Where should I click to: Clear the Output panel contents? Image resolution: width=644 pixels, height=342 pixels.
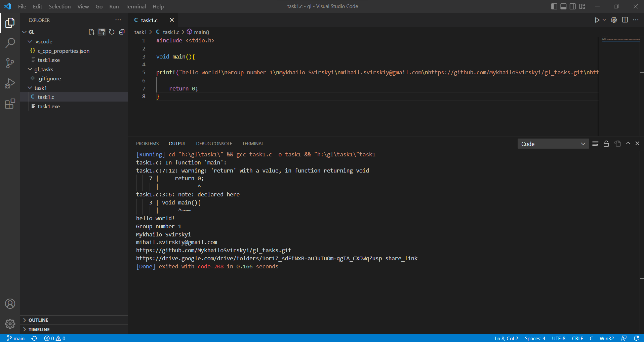(595, 144)
